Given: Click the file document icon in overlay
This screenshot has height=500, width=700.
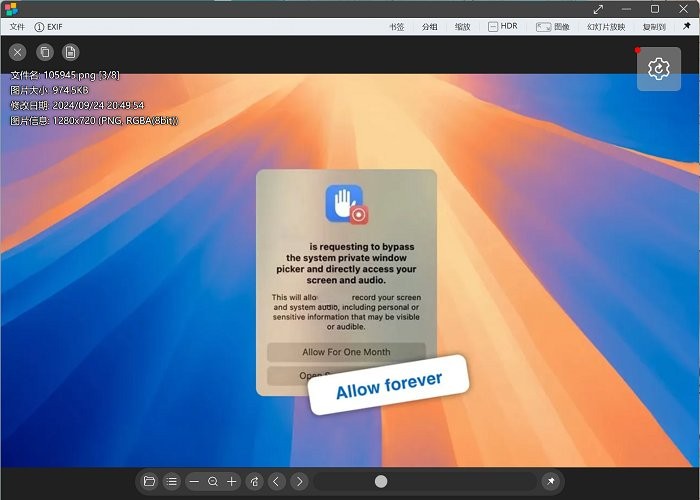Looking at the screenshot, I should 71,52.
